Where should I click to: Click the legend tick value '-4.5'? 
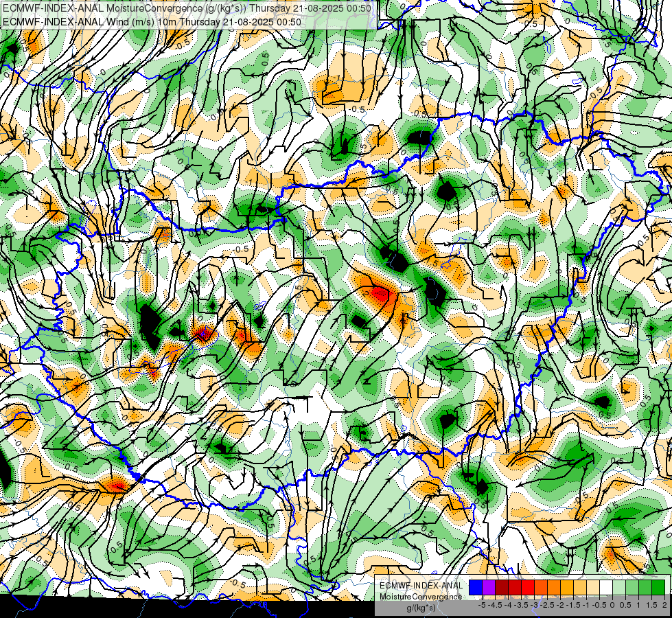(496, 605)
